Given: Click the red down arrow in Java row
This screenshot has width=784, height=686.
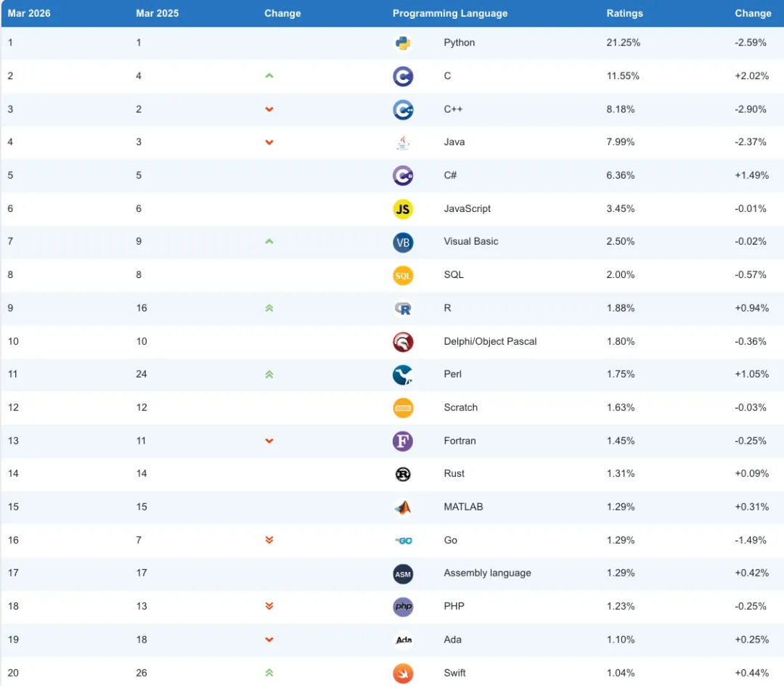Looking at the screenshot, I should 269,142.
